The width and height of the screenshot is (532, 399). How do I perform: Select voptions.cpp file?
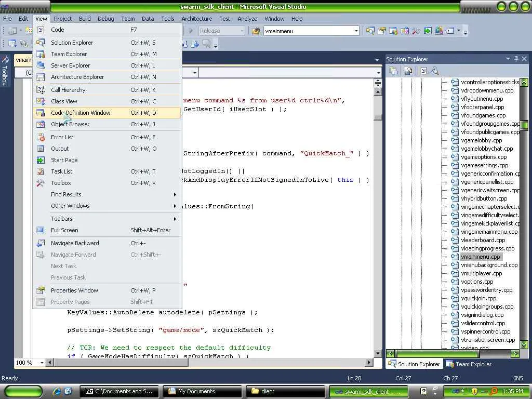[477, 282]
